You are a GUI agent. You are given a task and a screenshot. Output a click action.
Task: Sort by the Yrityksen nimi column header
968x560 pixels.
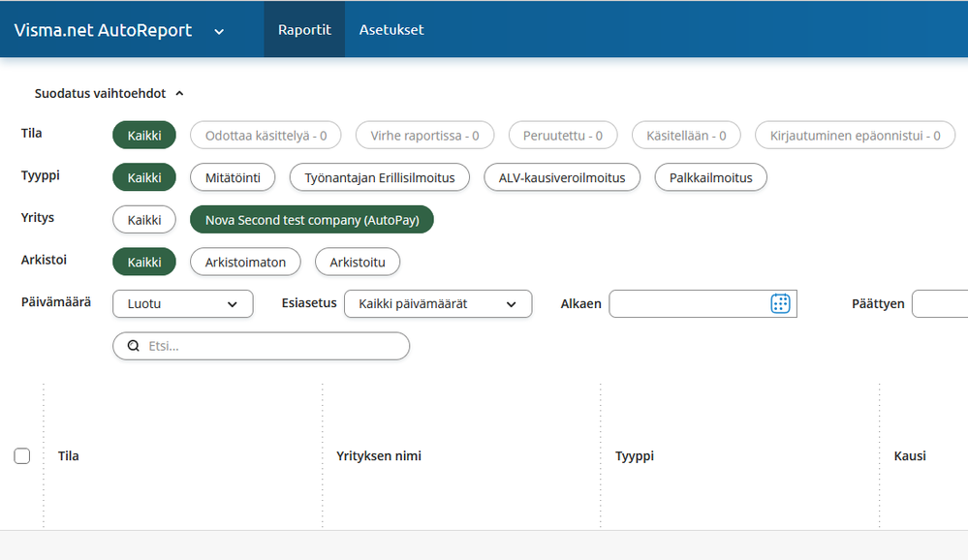(x=379, y=455)
